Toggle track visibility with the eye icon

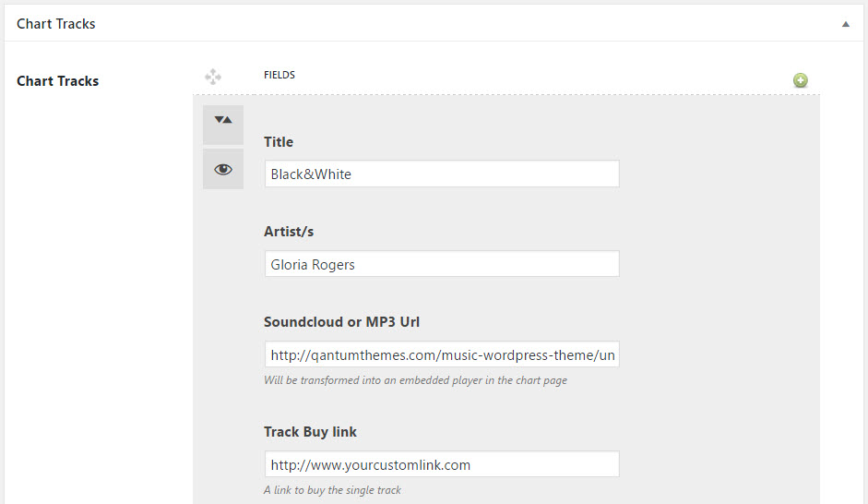(x=223, y=169)
